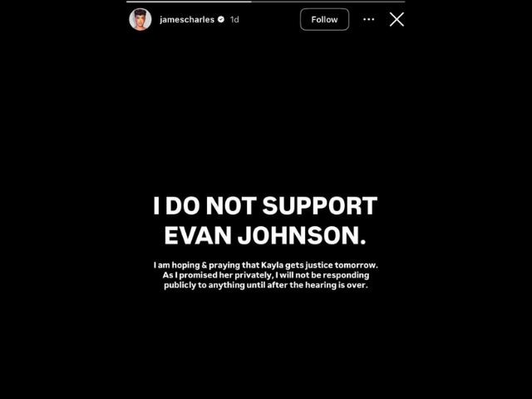Click the blue verified badge icon

tap(221, 19)
